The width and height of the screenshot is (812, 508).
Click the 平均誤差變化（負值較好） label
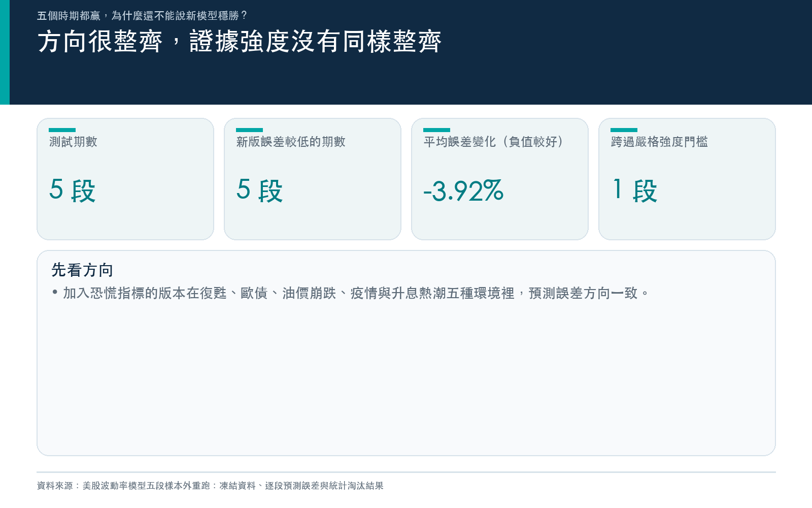pyautogui.click(x=493, y=142)
